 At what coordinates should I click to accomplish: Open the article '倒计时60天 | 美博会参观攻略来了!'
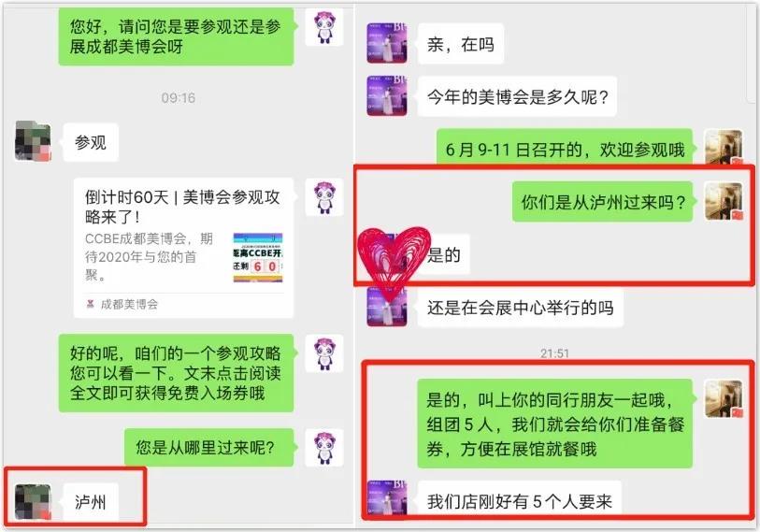click(x=182, y=206)
